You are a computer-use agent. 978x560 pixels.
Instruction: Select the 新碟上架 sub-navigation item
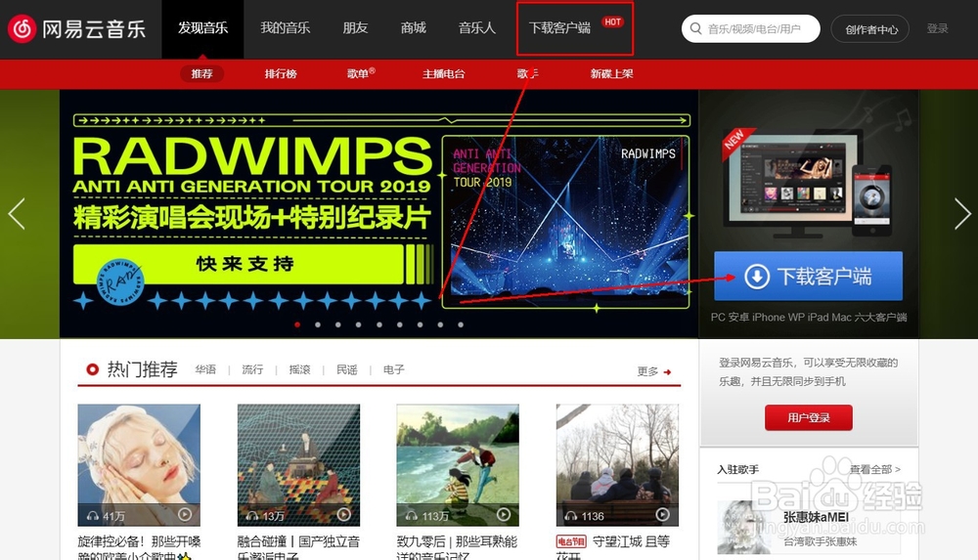(x=612, y=73)
